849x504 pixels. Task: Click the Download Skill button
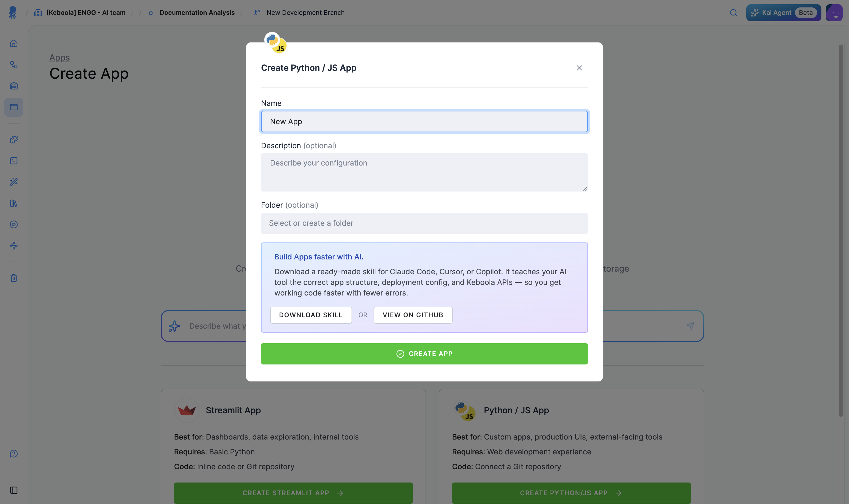click(x=311, y=315)
